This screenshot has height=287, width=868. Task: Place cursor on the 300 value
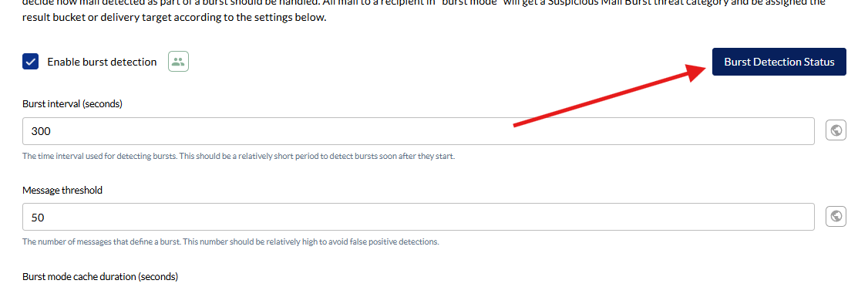[41, 131]
